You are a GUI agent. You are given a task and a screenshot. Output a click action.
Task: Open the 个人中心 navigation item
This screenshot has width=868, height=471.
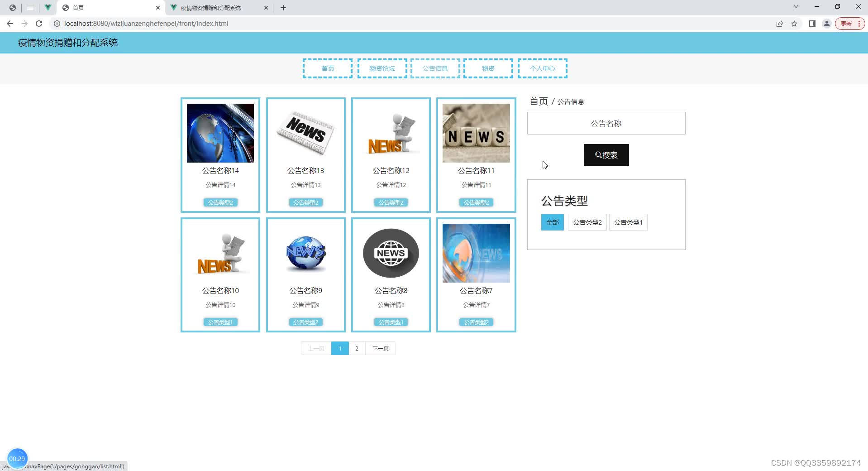[x=542, y=68]
